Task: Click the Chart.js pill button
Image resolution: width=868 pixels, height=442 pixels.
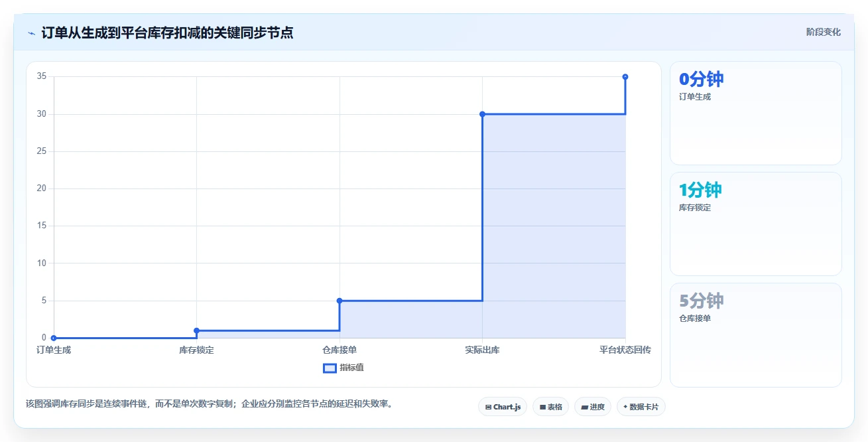Action: tap(503, 407)
